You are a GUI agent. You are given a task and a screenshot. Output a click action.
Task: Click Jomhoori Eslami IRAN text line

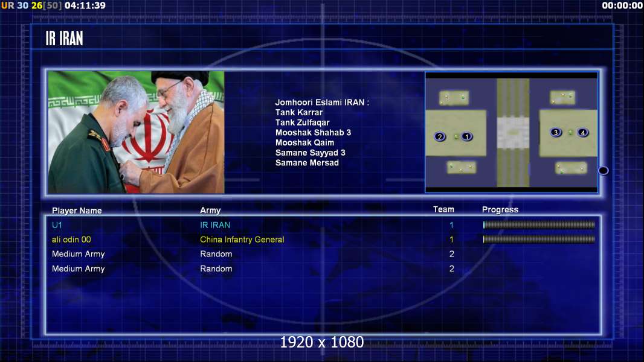(322, 103)
